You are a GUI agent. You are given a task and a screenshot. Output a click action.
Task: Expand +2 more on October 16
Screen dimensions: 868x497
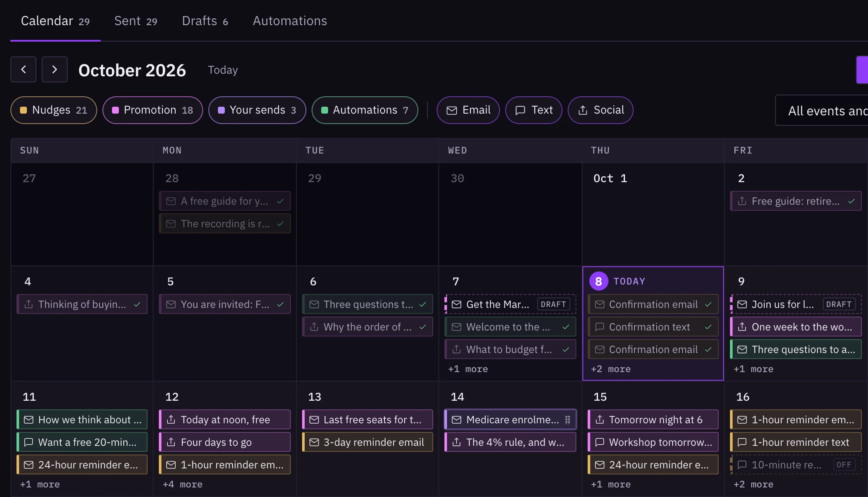coord(753,484)
